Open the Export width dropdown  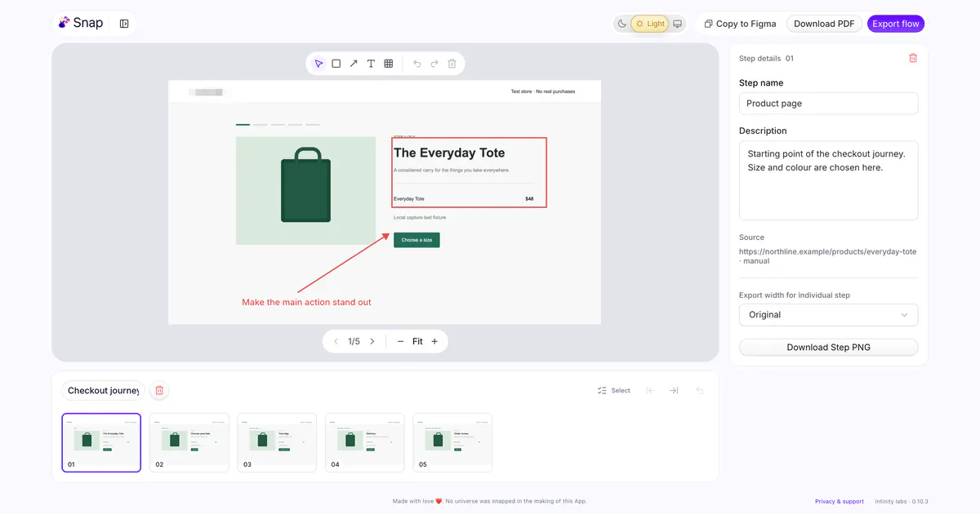point(828,315)
